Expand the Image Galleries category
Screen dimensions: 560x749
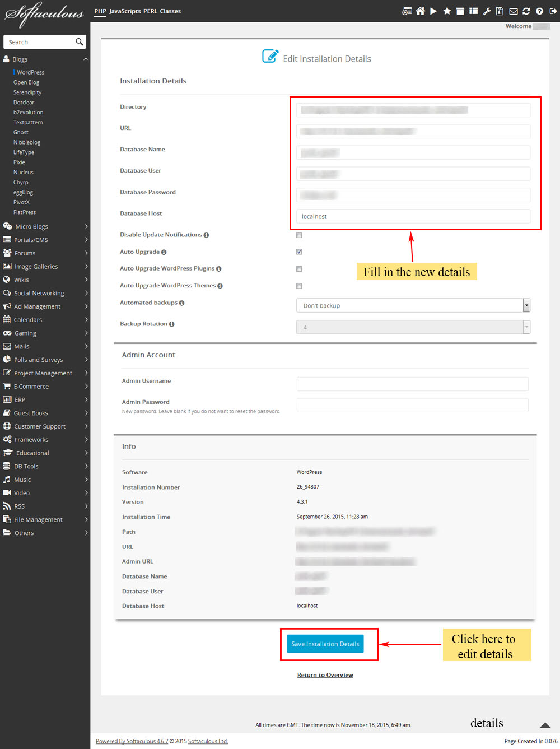(45, 267)
